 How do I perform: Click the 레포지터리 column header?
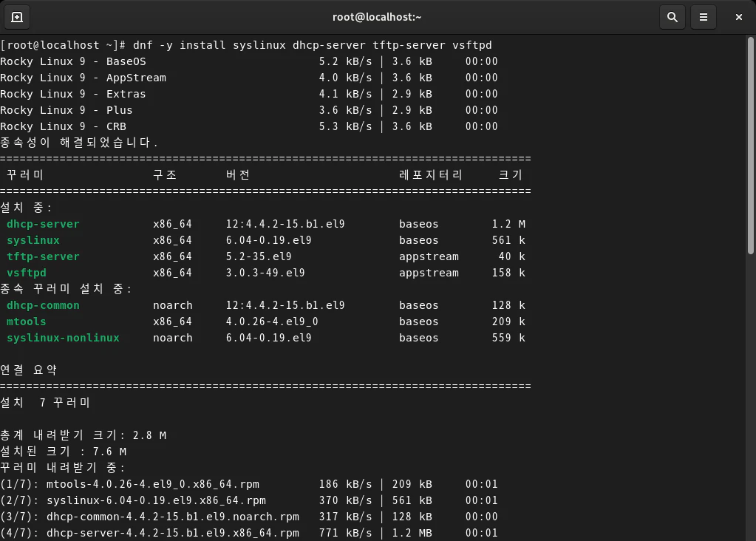click(431, 175)
